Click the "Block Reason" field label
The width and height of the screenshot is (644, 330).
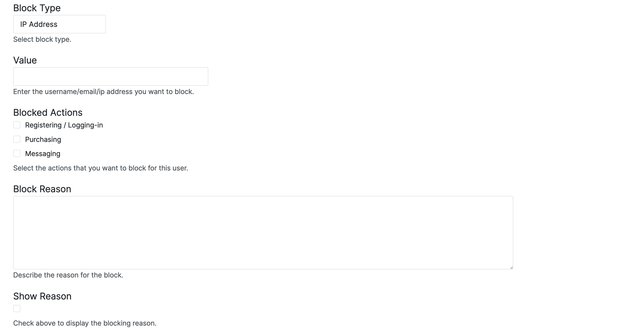tap(42, 189)
